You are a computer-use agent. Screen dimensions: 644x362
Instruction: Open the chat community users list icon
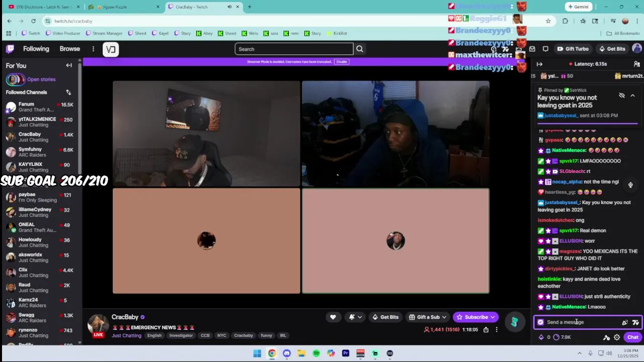tap(637, 64)
